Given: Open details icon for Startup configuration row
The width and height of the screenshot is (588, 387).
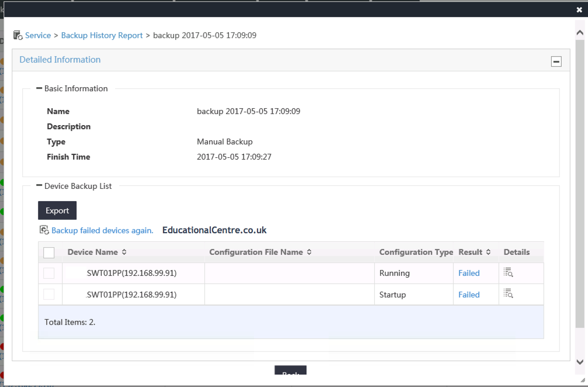Looking at the screenshot, I should (508, 294).
